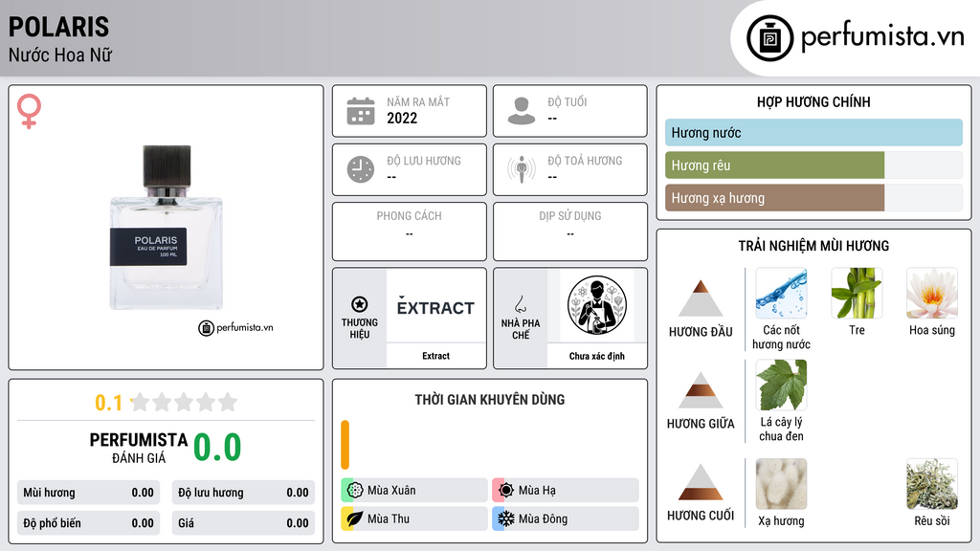Click the Hương nước blue accord bar

[x=813, y=132]
